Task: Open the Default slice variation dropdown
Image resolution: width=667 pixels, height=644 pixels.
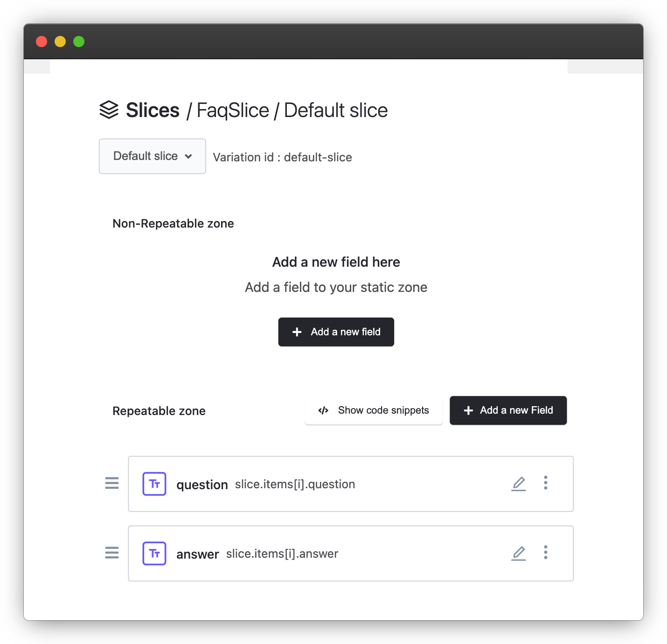Action: (152, 156)
